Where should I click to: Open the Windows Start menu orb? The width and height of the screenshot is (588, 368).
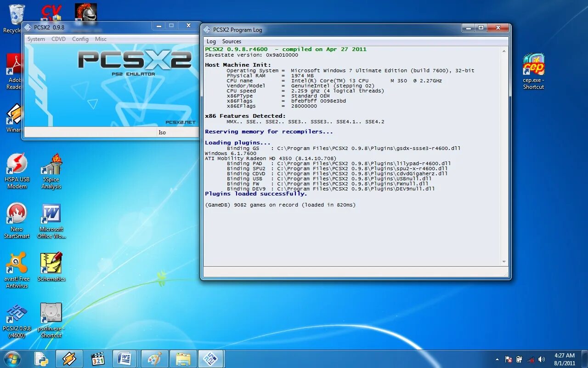tap(12, 359)
